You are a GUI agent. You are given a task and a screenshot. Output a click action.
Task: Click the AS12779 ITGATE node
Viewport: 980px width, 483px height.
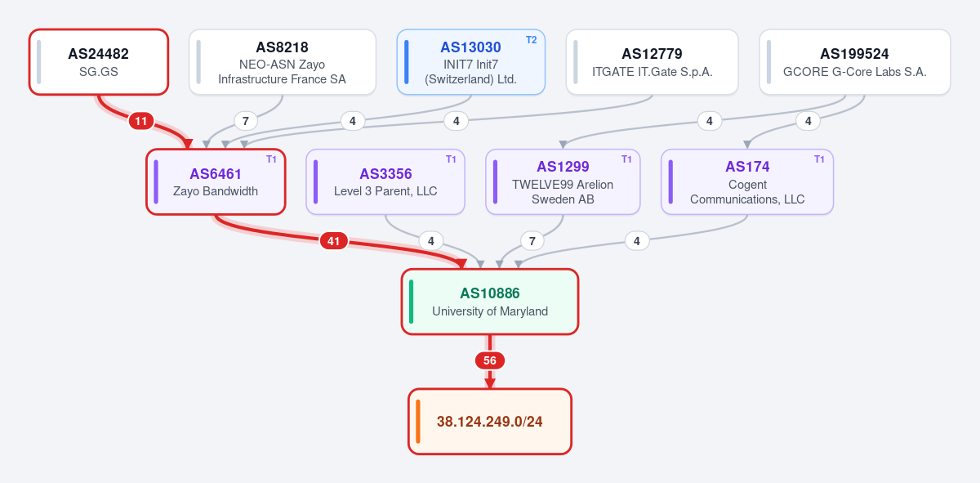point(652,62)
